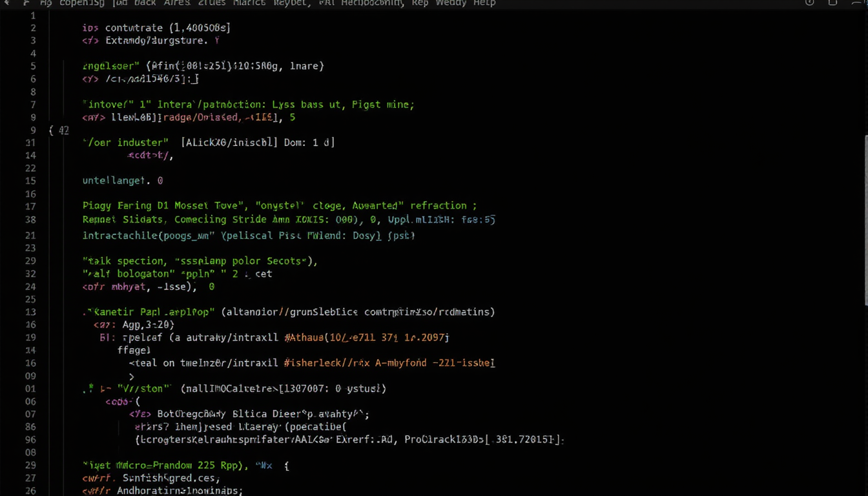Screen dimensions: 868x496
Task: Open the Help menu
Action: 484,3
